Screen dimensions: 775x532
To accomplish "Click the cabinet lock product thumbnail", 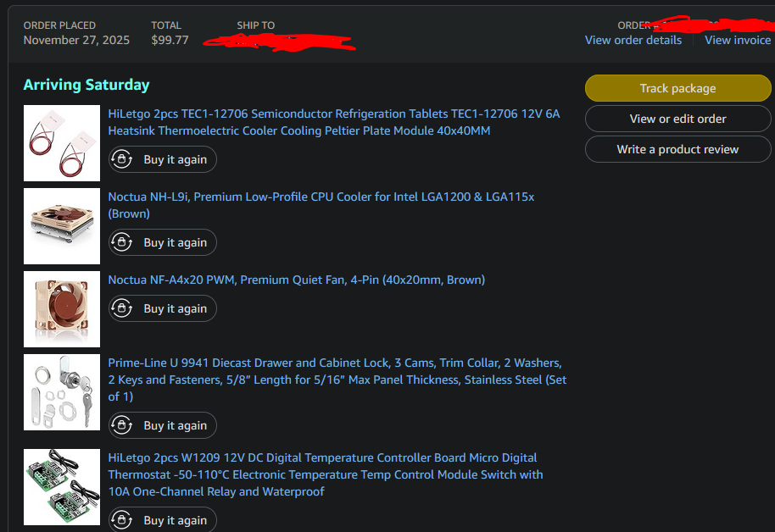I will click(x=62, y=392).
